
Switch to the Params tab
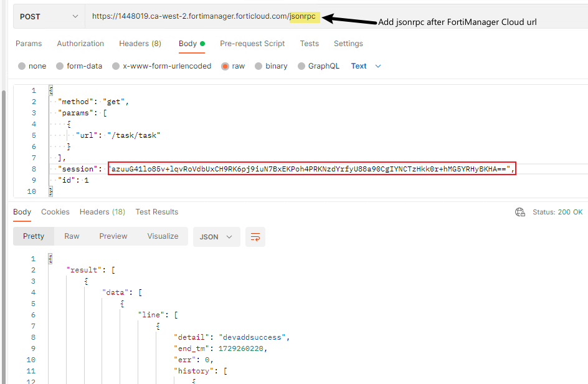[29, 44]
